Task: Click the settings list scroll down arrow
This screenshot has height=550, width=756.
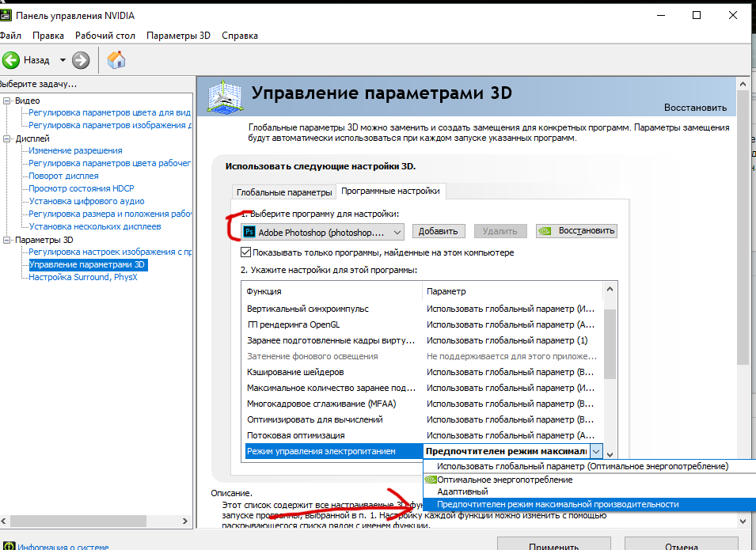Action: point(610,454)
